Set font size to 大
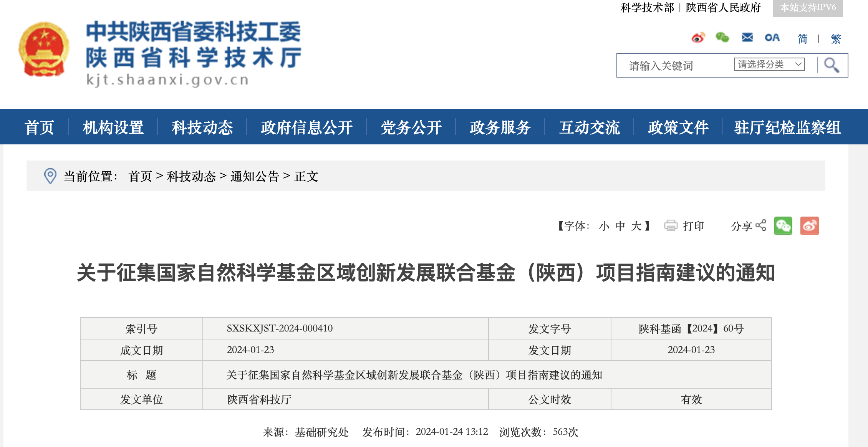 pyautogui.click(x=636, y=226)
